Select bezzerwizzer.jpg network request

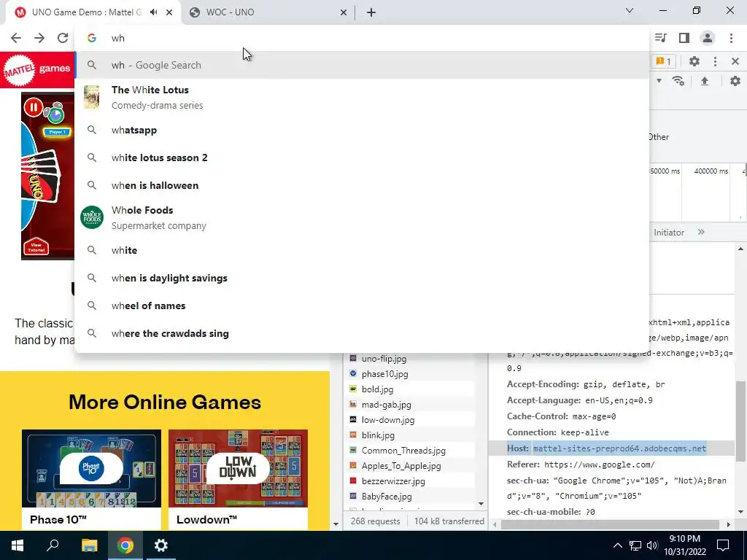(393, 481)
